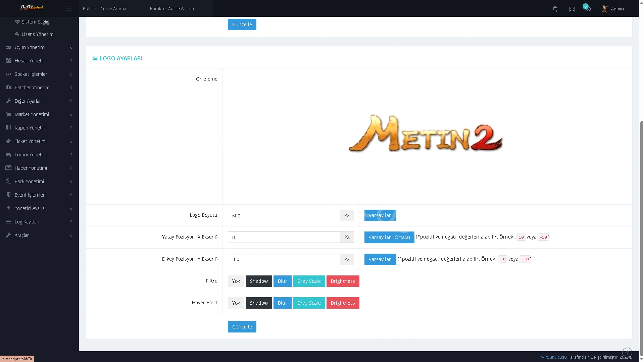The height and width of the screenshot is (362, 644).
Task: Open the calendar icon in header
Action: (572, 9)
